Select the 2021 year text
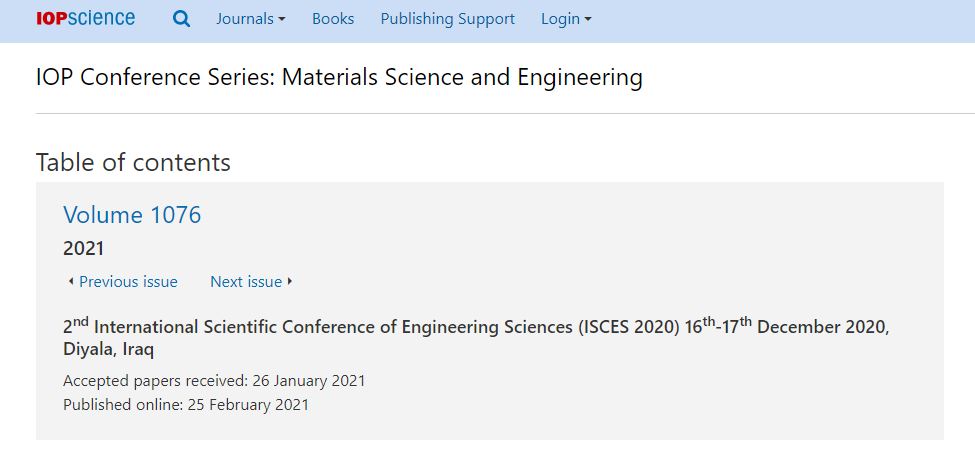Image resolution: width=975 pixels, height=465 pixels. pyautogui.click(x=84, y=249)
